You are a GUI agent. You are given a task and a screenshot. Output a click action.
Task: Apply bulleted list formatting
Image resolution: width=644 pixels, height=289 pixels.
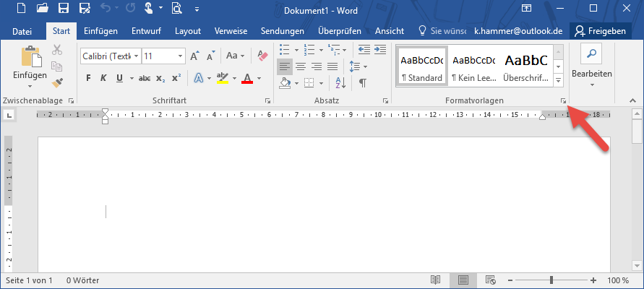pyautogui.click(x=284, y=50)
